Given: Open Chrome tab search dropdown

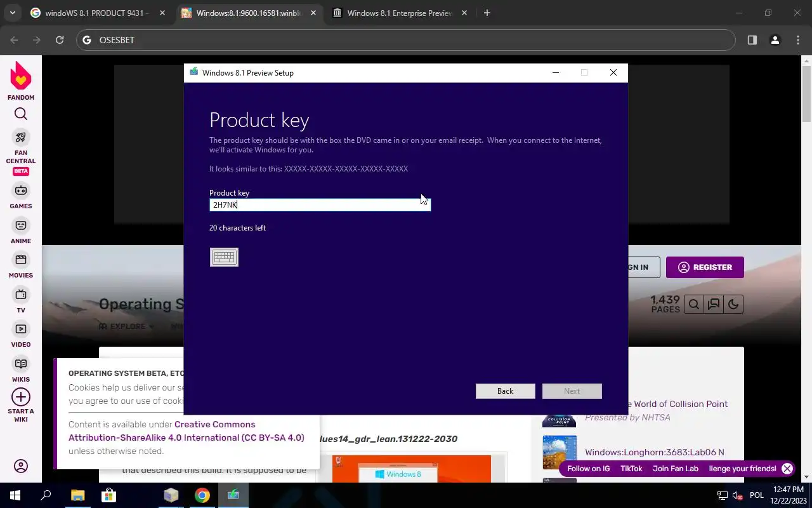Looking at the screenshot, I should point(13,13).
